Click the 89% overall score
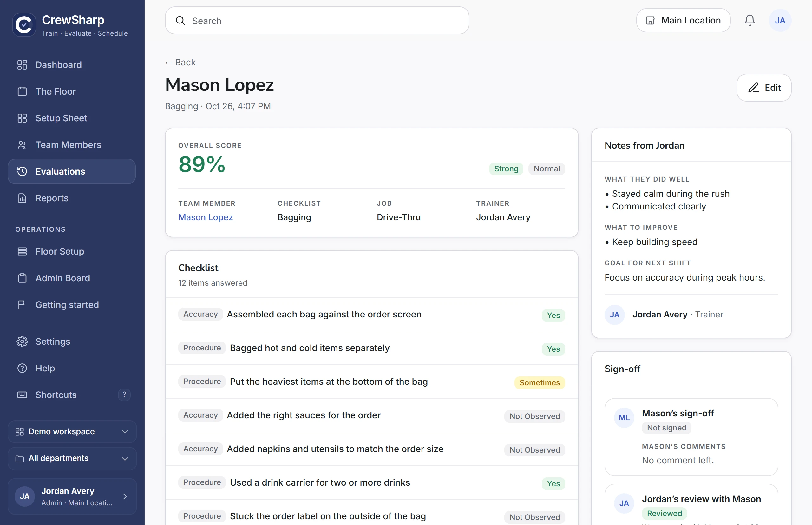This screenshot has width=812, height=525. (x=202, y=164)
